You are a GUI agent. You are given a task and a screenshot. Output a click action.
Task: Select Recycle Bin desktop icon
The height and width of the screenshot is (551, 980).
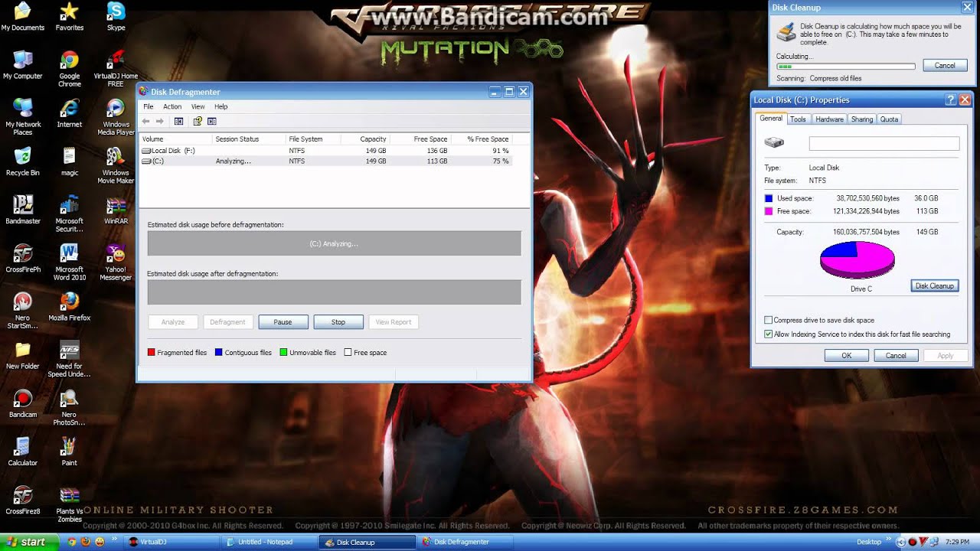(23, 162)
